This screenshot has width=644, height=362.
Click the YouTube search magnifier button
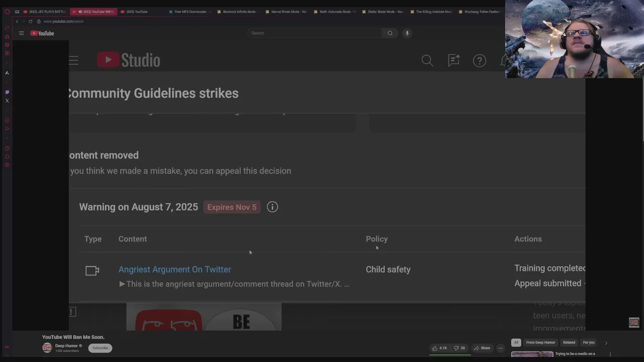(x=390, y=33)
